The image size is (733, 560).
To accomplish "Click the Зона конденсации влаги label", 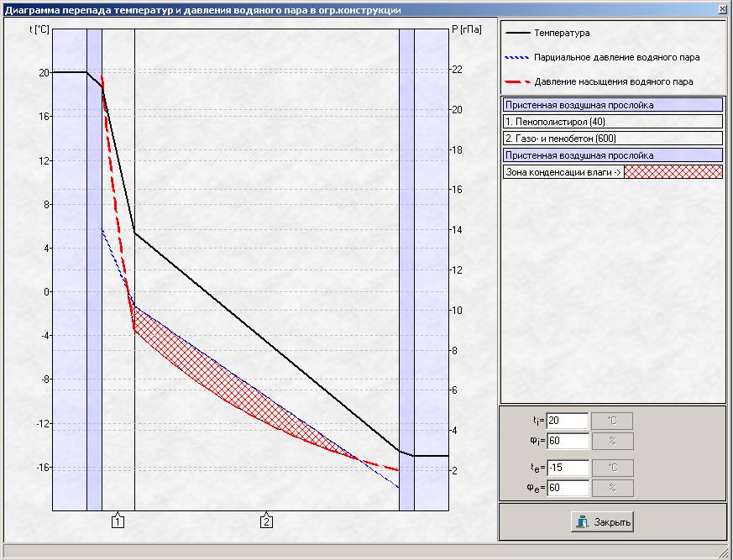I will click(563, 172).
